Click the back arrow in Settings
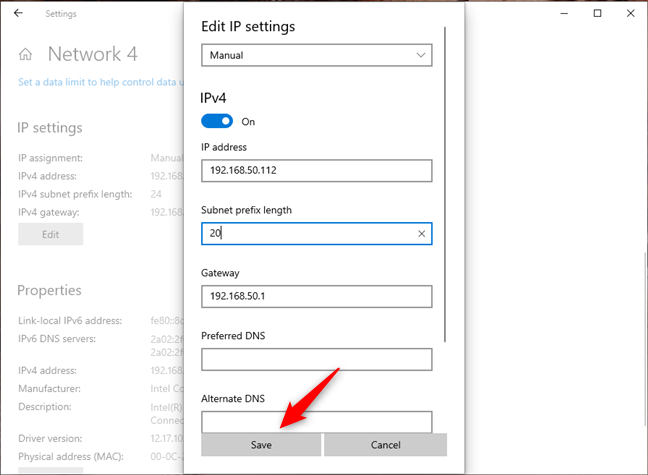The image size is (648, 475). (20, 14)
